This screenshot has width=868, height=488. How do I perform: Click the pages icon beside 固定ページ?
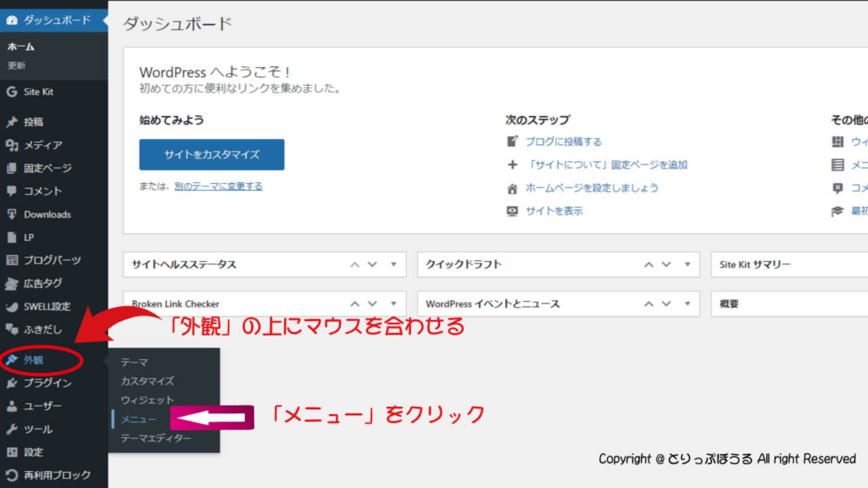point(12,169)
